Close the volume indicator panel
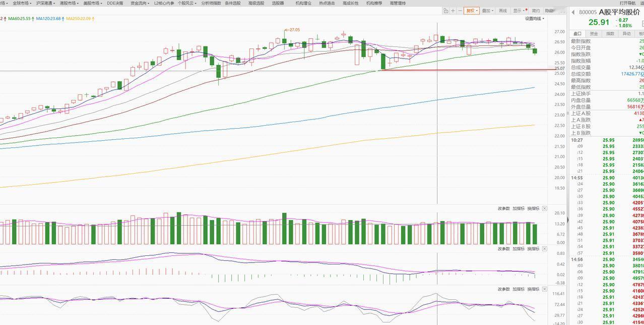This screenshot has width=644, height=325. 545,208
